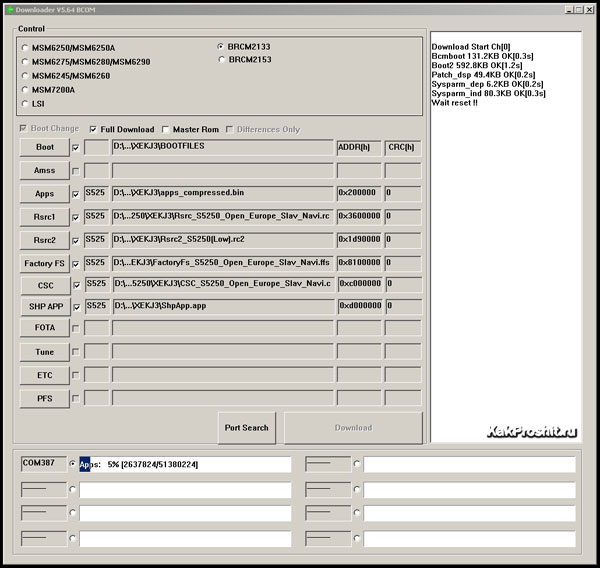Click the Apps file button
600x568 pixels.
(x=44, y=194)
